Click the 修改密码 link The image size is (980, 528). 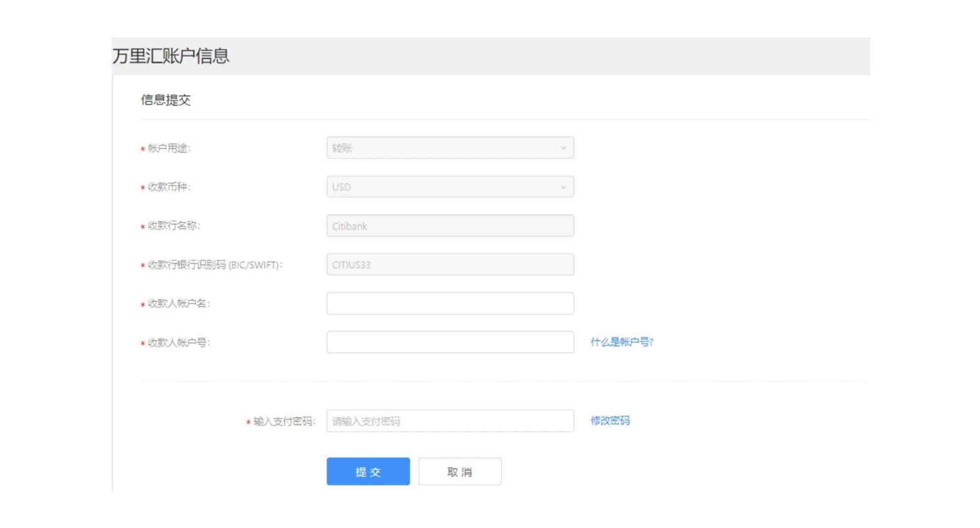coord(610,420)
